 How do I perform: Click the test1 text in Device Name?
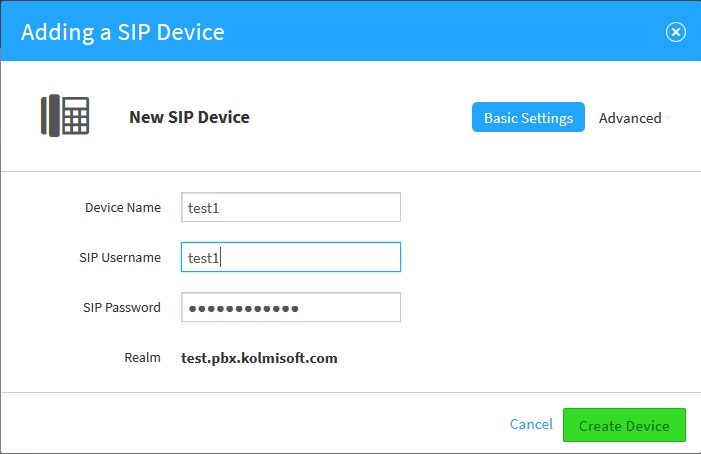click(203, 207)
